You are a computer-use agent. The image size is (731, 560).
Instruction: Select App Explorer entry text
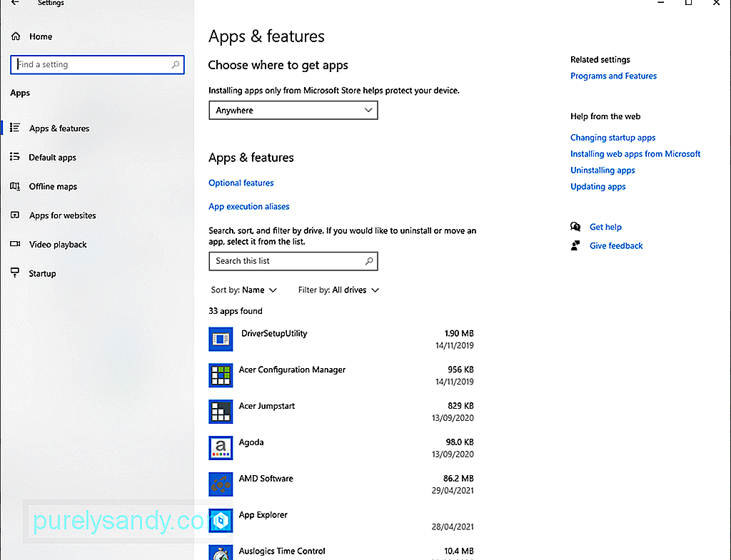[x=263, y=515]
